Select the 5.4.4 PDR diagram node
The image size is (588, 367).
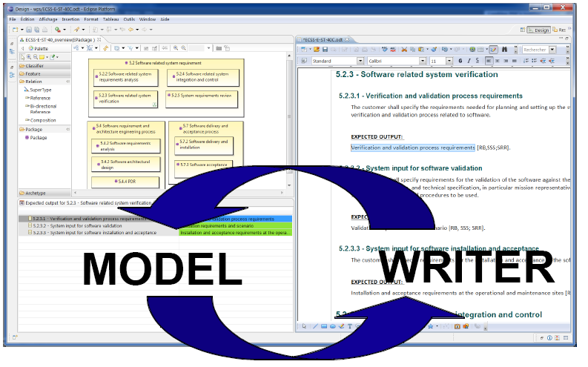coord(125,182)
